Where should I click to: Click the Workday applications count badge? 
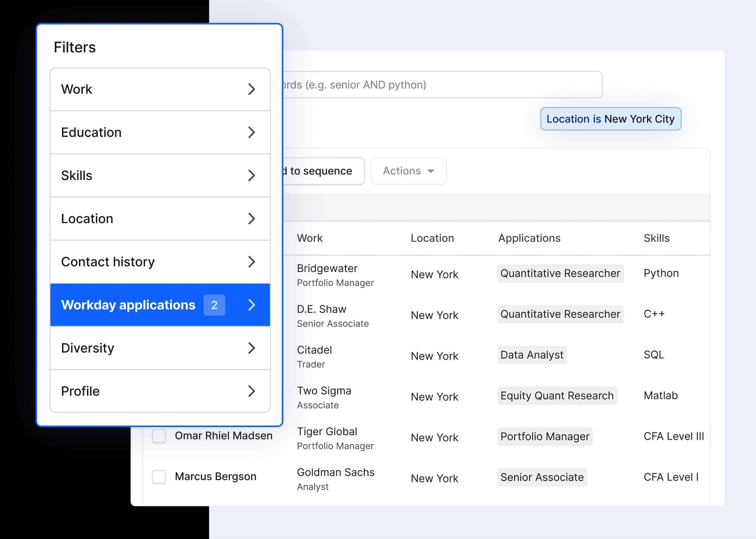pyautogui.click(x=214, y=305)
